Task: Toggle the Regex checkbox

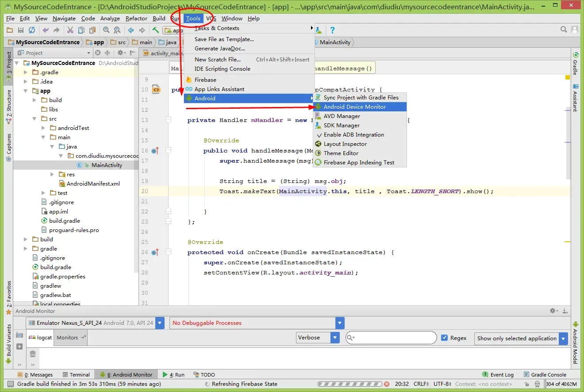Action: coord(445,338)
